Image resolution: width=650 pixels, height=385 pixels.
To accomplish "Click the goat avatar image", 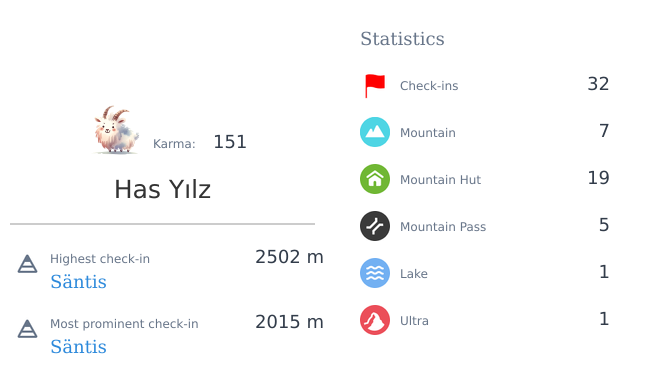I will click(x=116, y=130).
